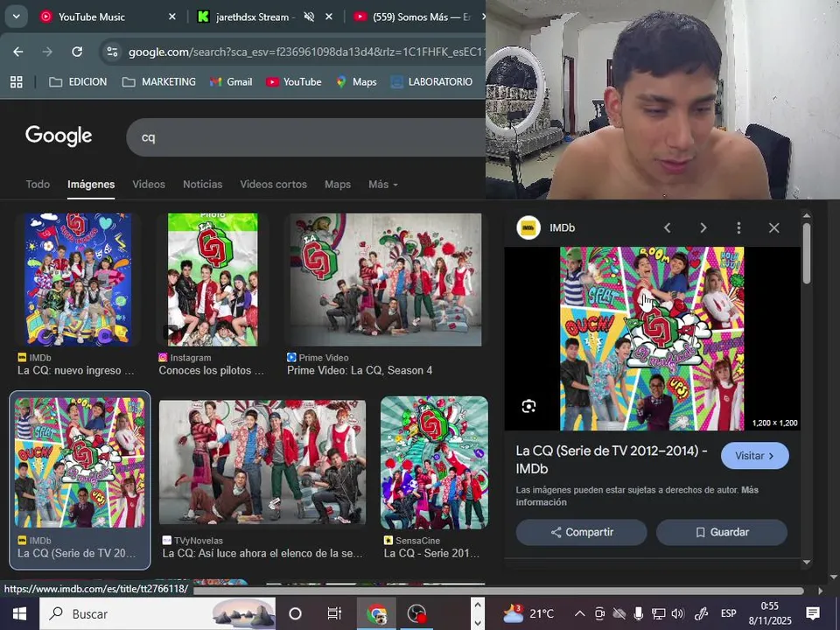Switch to the Maps results tab
This screenshot has height=630, width=840.
[x=338, y=185]
